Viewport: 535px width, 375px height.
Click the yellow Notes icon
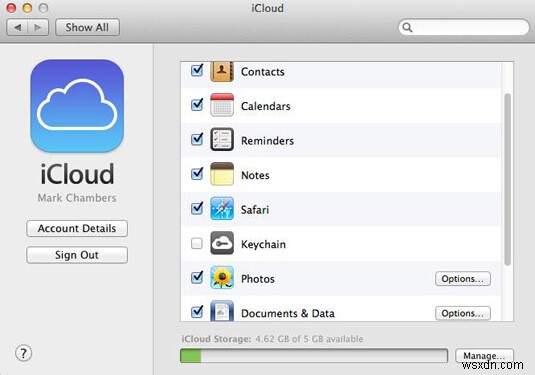pyautogui.click(x=222, y=174)
